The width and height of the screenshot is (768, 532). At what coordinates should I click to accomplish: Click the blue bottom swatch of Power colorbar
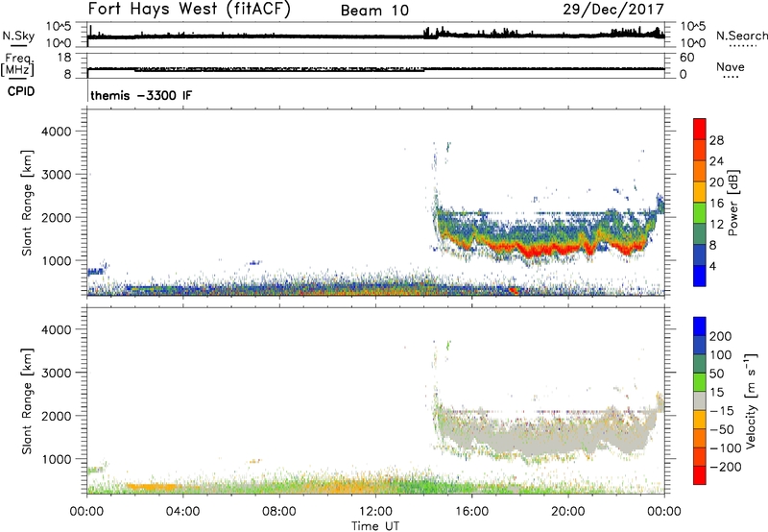(700, 276)
